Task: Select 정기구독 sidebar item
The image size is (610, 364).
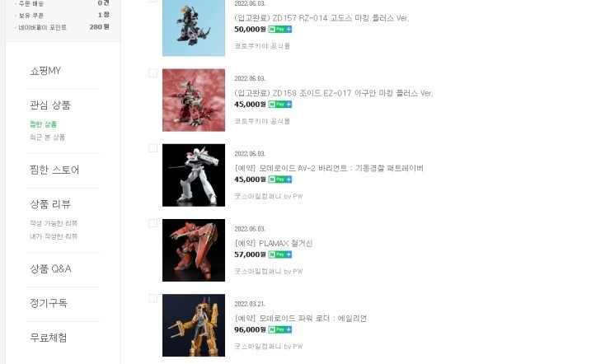Action: click(49, 303)
